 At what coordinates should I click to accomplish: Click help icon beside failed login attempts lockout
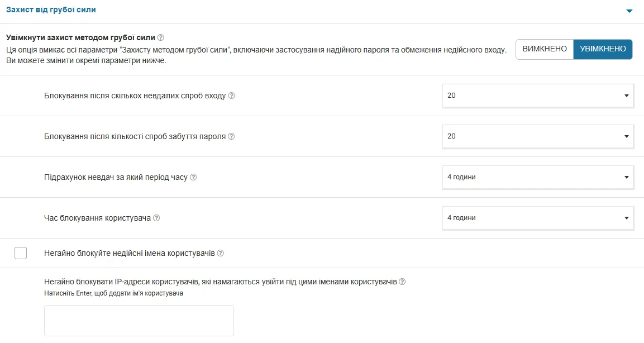[x=232, y=96]
